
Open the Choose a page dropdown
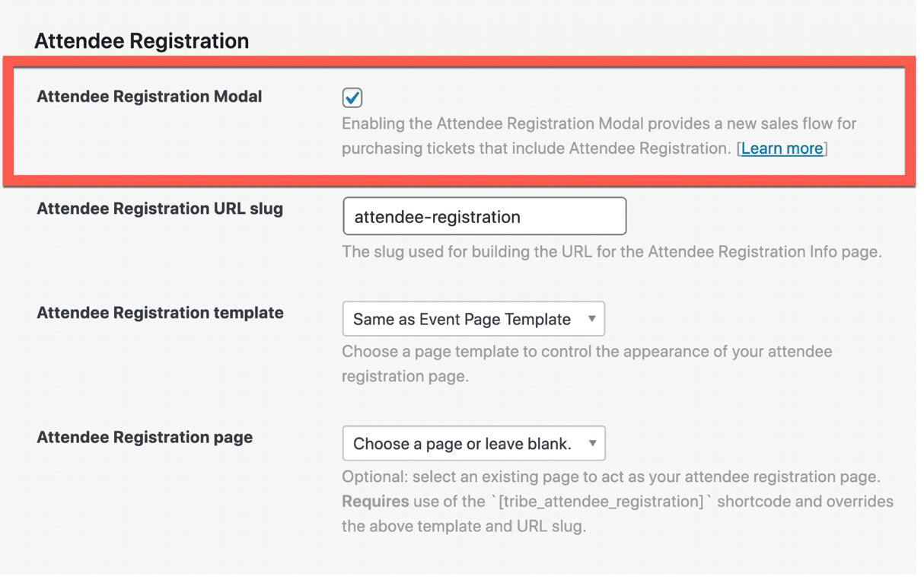click(463, 444)
